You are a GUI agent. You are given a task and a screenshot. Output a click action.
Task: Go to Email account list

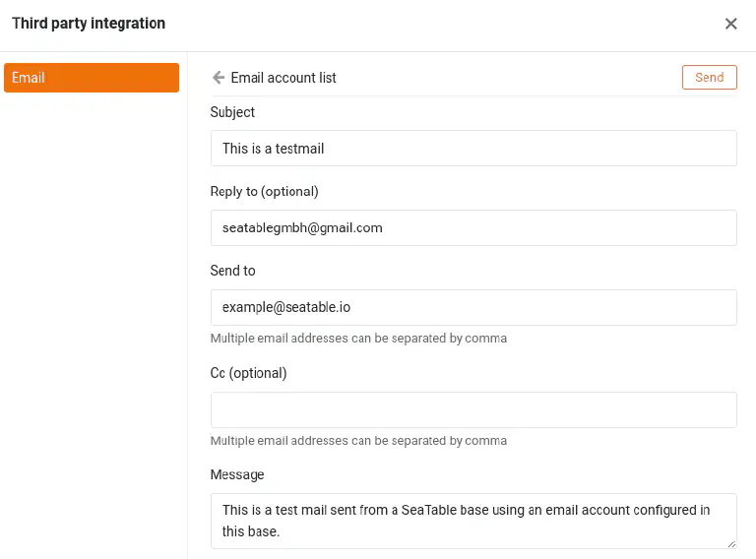click(283, 78)
